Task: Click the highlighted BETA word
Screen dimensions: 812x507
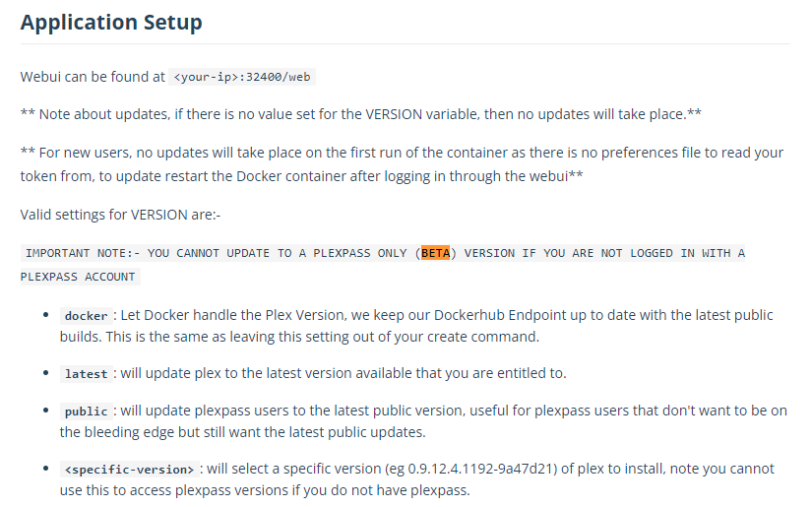Action: tap(435, 253)
